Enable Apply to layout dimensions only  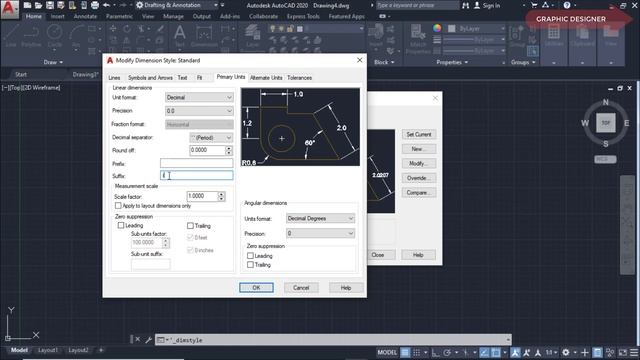click(118, 206)
